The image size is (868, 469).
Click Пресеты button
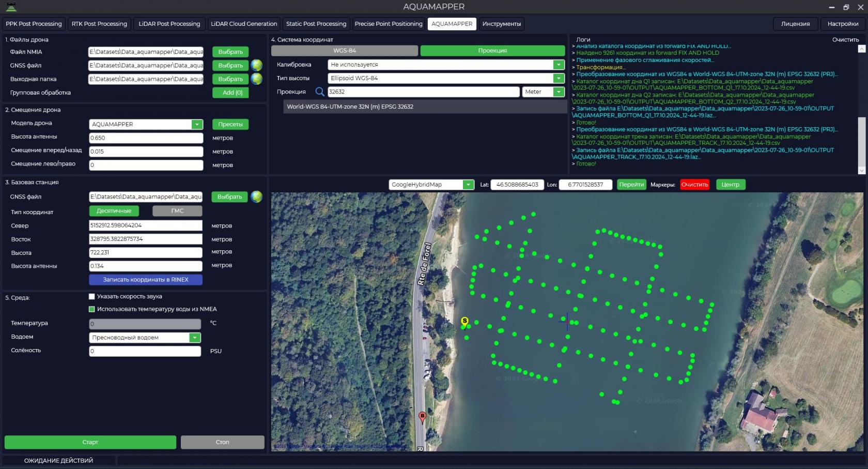click(230, 124)
